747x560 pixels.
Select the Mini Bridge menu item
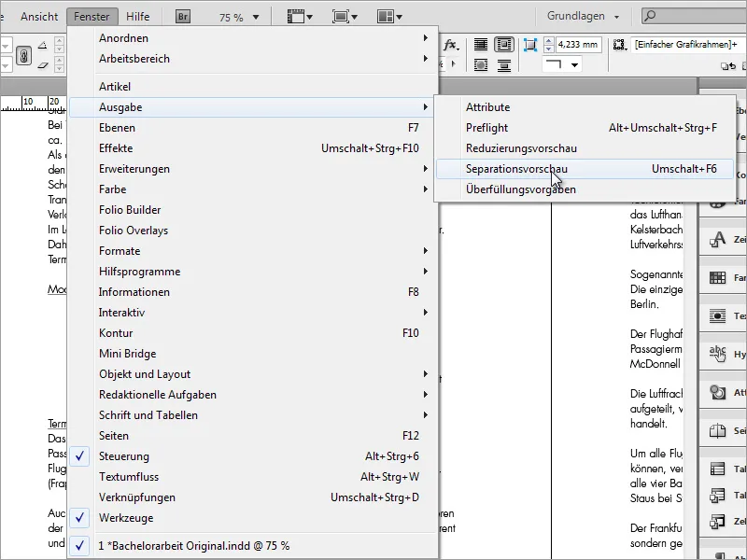coord(253,354)
